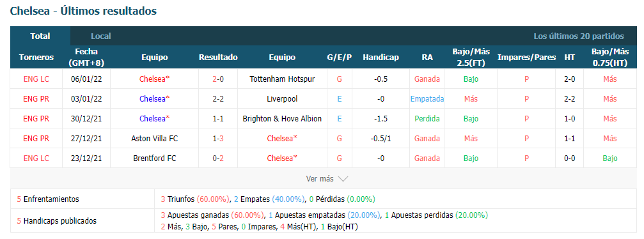Open Tottenham Hotspur team link

click(x=282, y=79)
